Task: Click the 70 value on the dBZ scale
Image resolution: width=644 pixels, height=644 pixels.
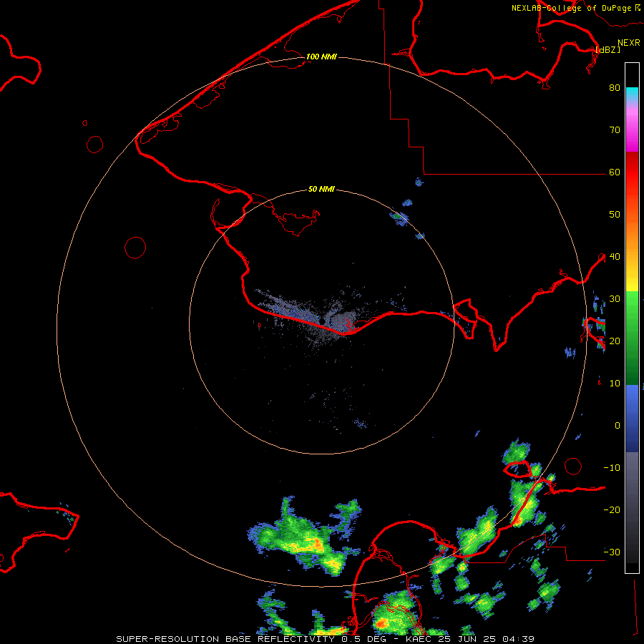Action: point(615,130)
